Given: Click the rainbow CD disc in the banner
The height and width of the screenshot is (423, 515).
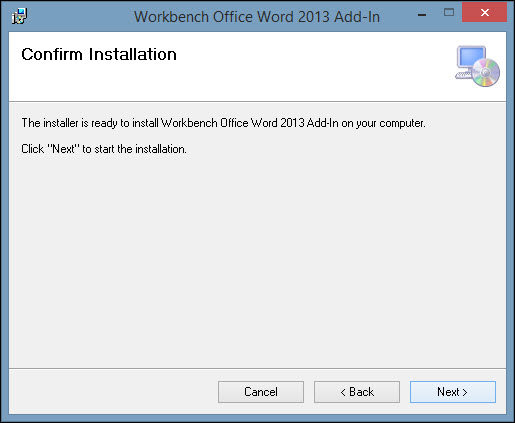Looking at the screenshot, I should 486,72.
